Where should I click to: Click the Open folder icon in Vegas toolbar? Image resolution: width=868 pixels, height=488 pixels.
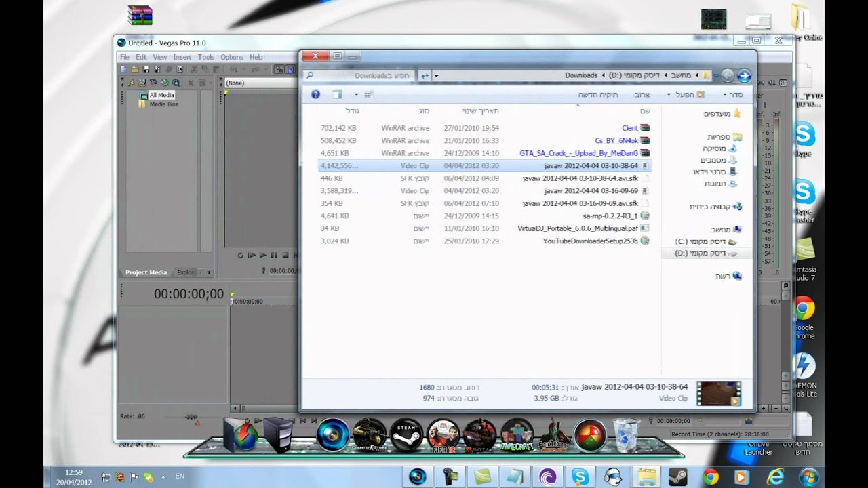click(x=135, y=69)
